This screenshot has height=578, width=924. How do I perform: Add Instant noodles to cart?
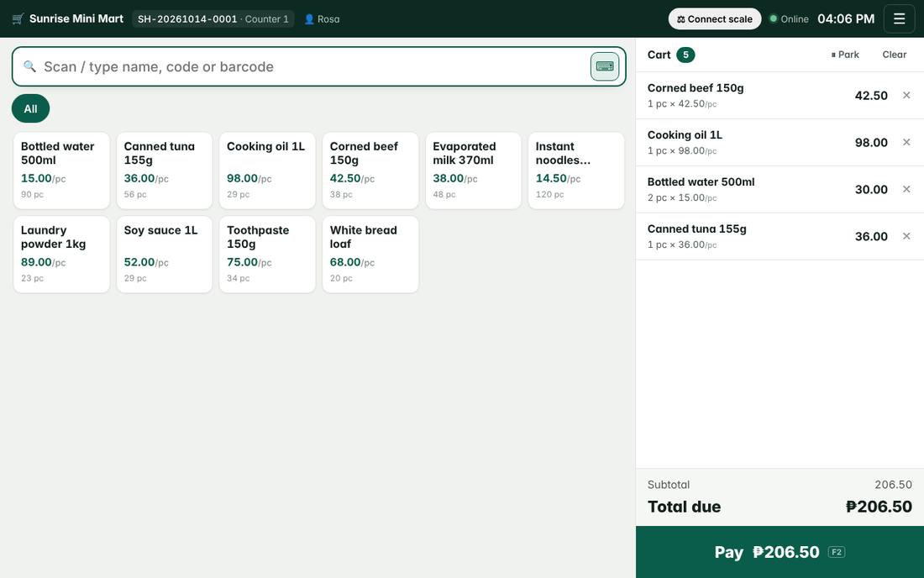coord(576,171)
